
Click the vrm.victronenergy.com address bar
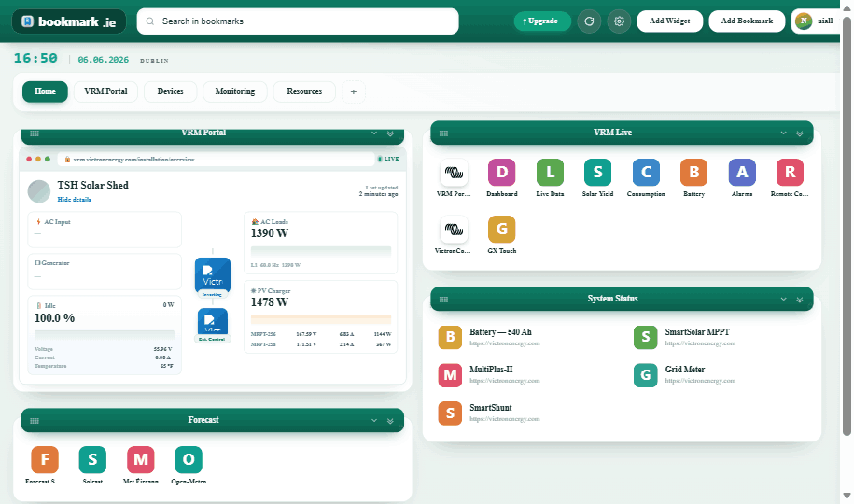click(216, 159)
